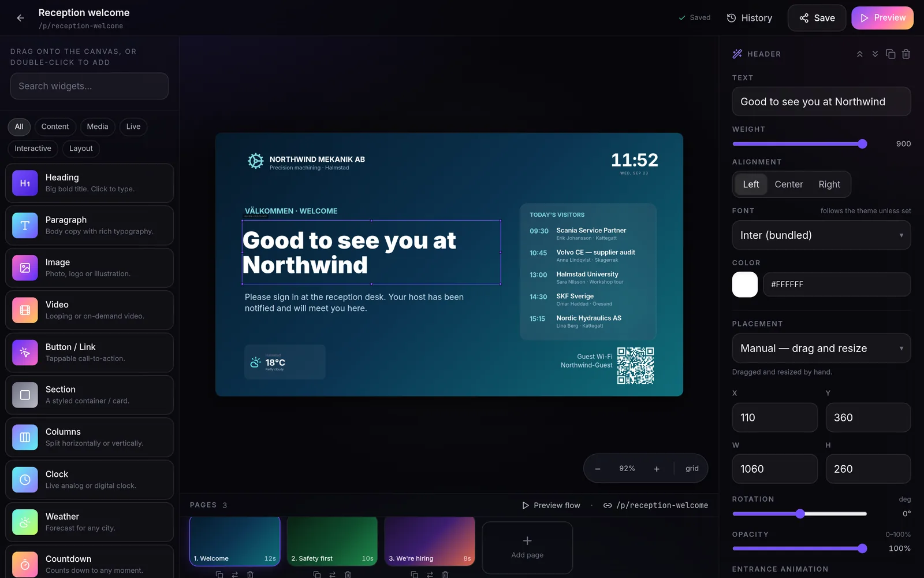Open the /p/reception-welcome link in Pages bar
924x578 pixels.
pyautogui.click(x=655, y=505)
